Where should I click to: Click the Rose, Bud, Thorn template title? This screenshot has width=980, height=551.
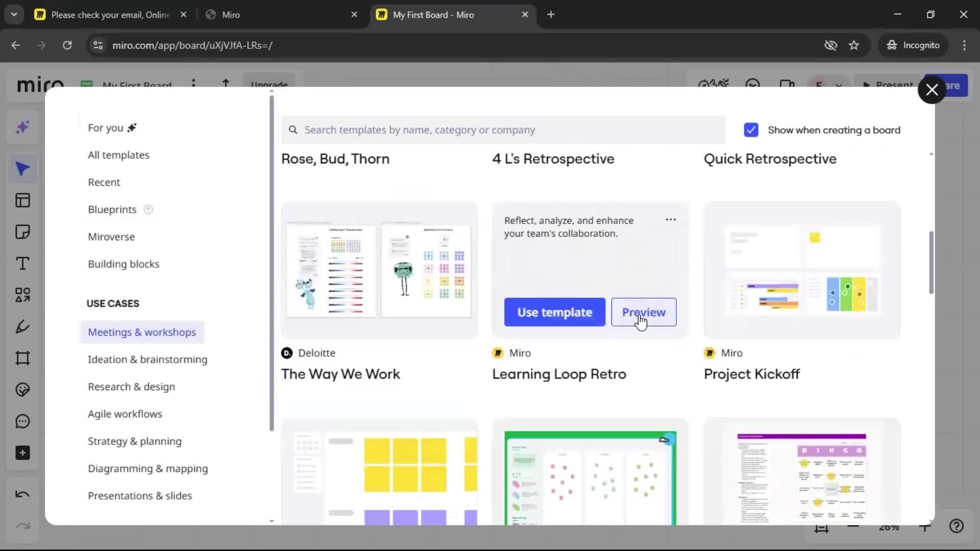click(x=335, y=159)
